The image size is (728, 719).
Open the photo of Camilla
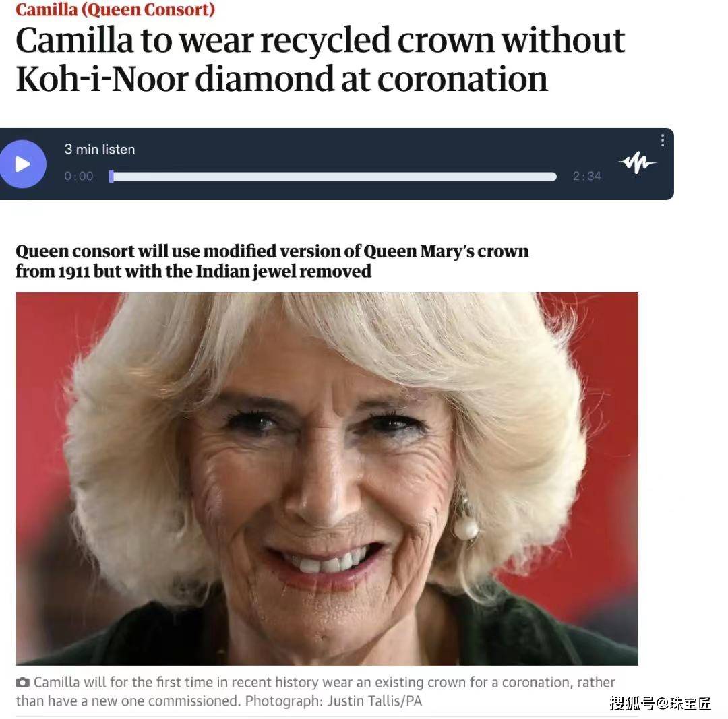coord(327,478)
